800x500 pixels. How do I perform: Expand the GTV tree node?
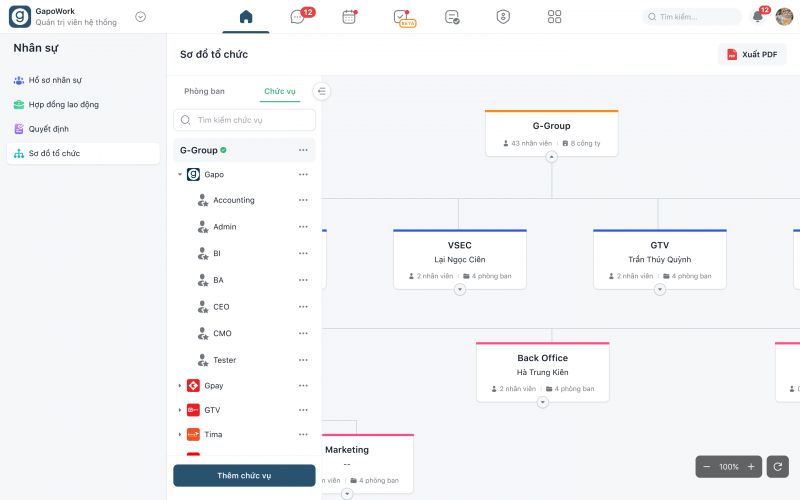180,410
